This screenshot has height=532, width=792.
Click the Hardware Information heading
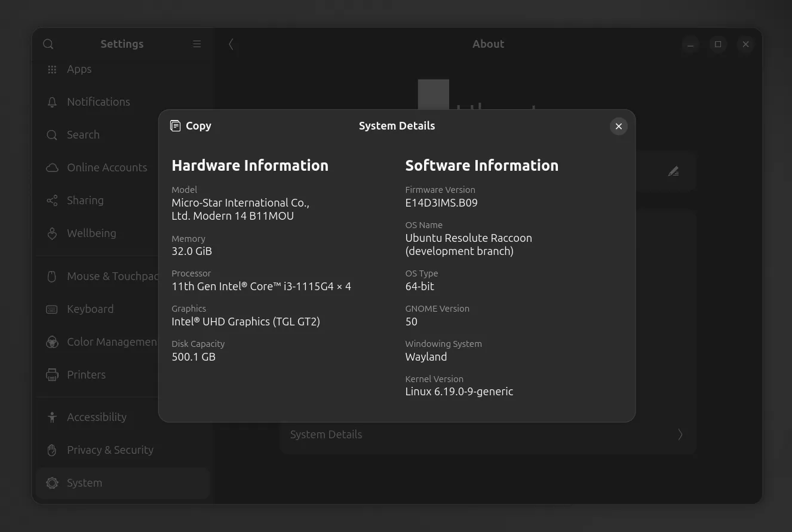(250, 165)
